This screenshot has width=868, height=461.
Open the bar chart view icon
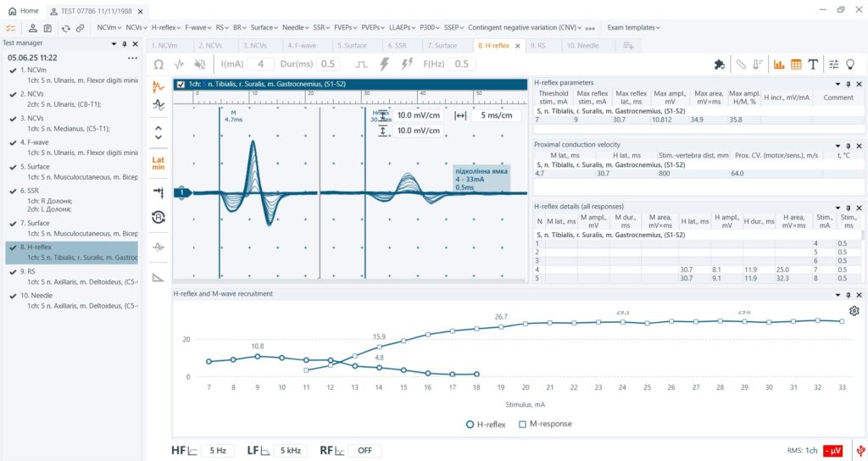click(x=778, y=64)
